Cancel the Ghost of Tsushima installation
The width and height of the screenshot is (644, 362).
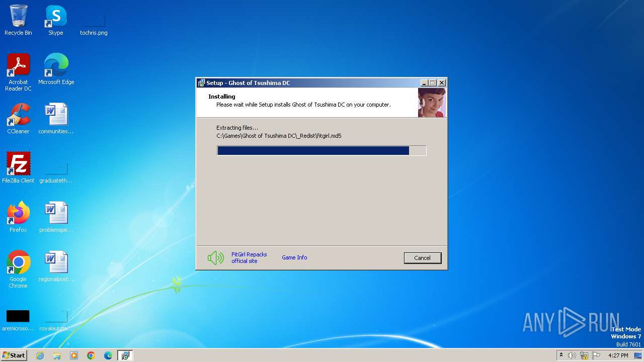tap(423, 258)
